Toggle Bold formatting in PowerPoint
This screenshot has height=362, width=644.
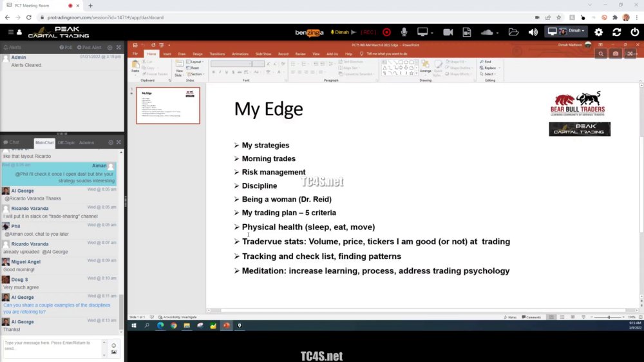point(214,72)
